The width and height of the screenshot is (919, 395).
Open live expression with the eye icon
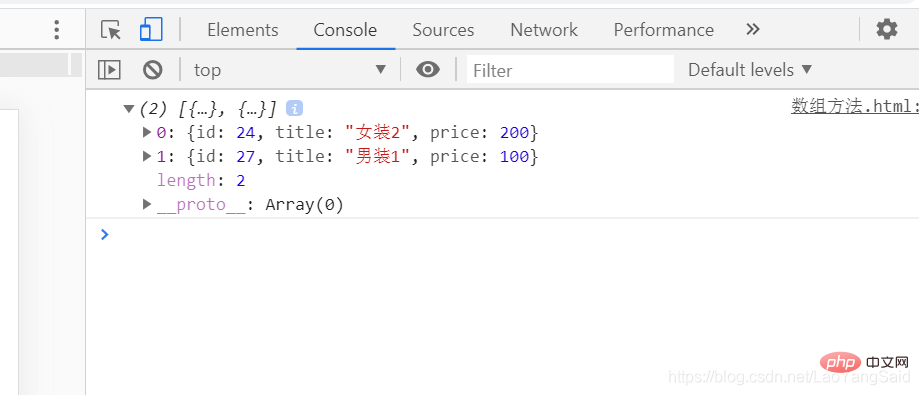(x=428, y=70)
